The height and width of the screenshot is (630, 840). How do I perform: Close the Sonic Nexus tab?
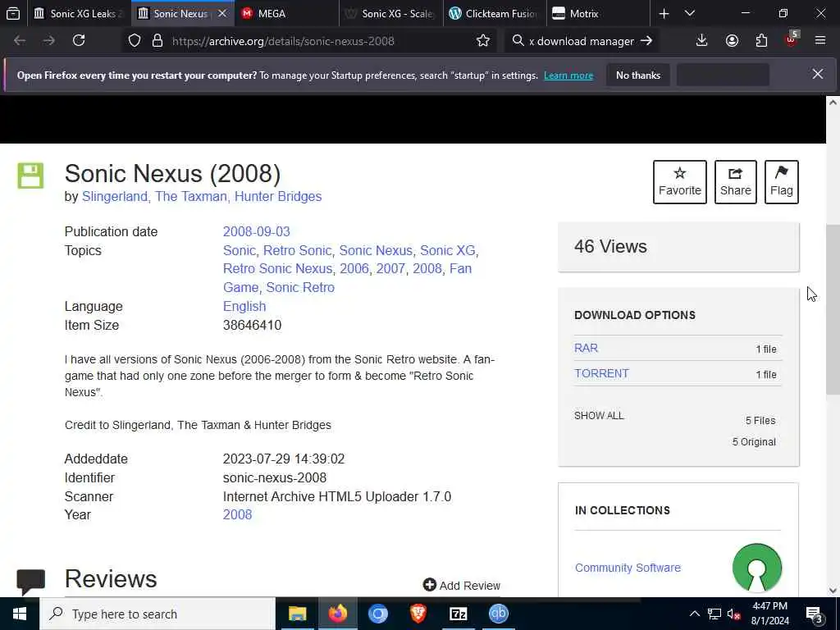coord(222,13)
